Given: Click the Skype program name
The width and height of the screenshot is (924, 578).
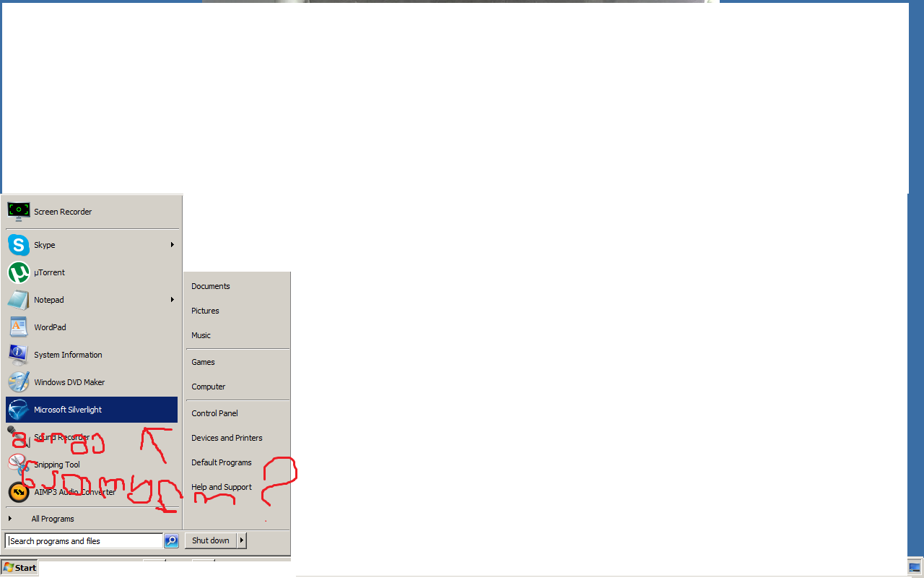Looking at the screenshot, I should tap(45, 245).
